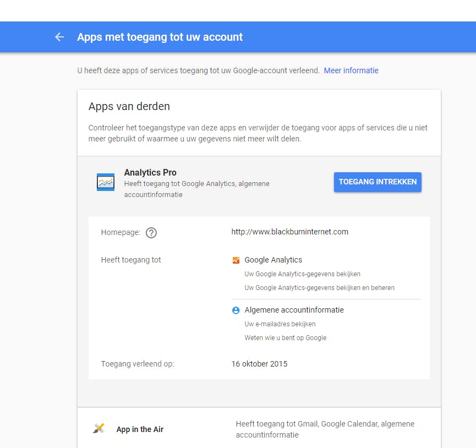Screen dimensions: 476x448
Task: Open the help question mark next to Homepage
Action: coord(151,233)
